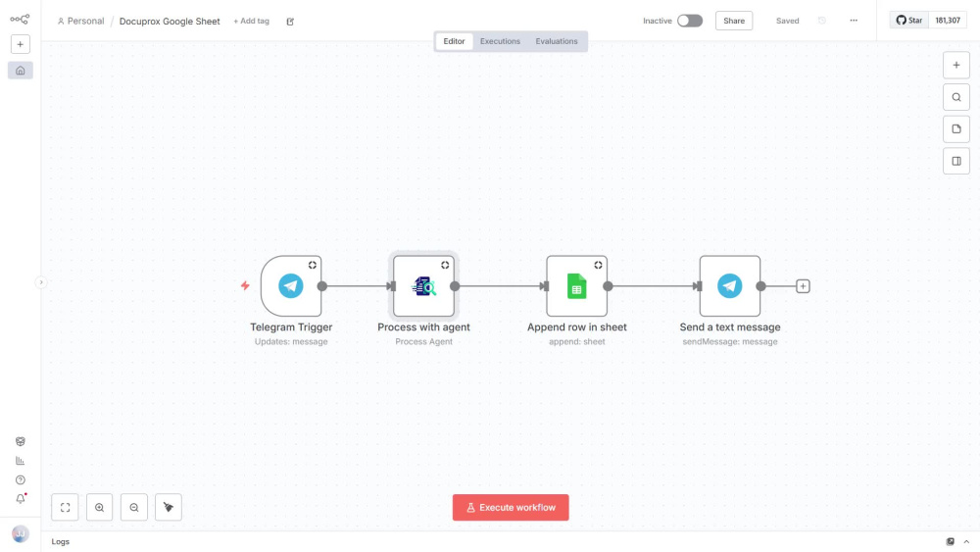Click the Send a text message label
This screenshot has width=980, height=552.
coord(730,326)
